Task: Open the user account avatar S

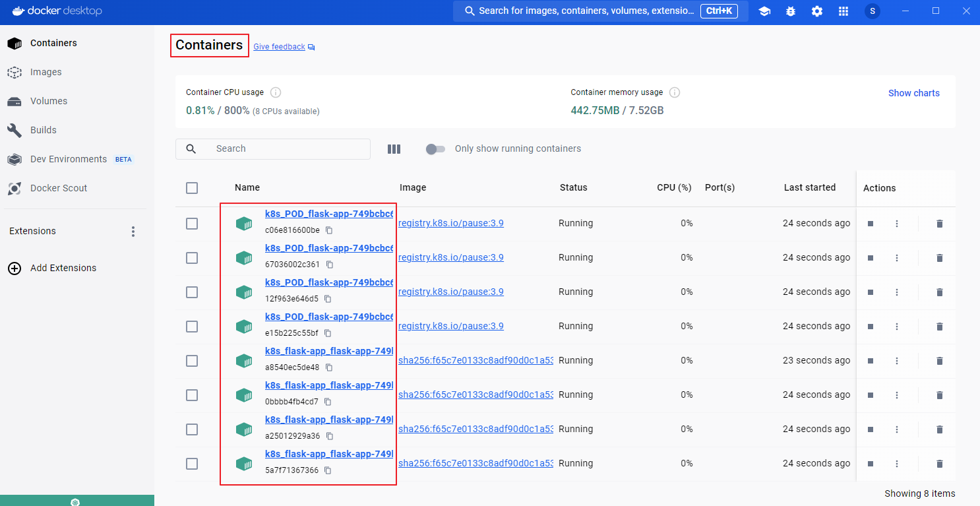Action: 873,11
